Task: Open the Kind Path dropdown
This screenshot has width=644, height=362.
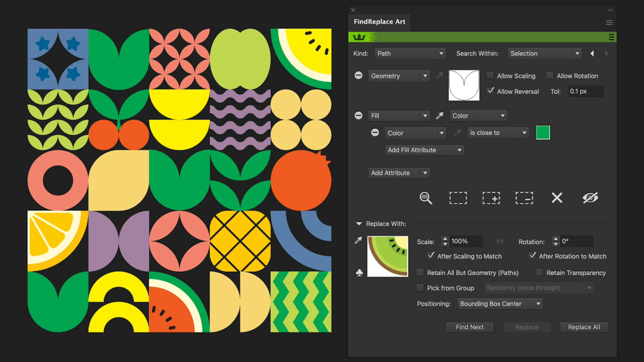Action: pos(410,54)
